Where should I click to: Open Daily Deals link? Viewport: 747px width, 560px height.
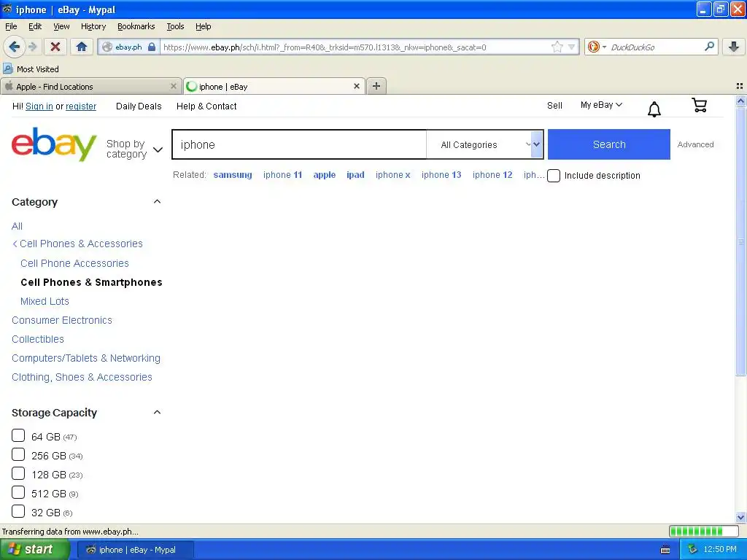pyautogui.click(x=139, y=106)
